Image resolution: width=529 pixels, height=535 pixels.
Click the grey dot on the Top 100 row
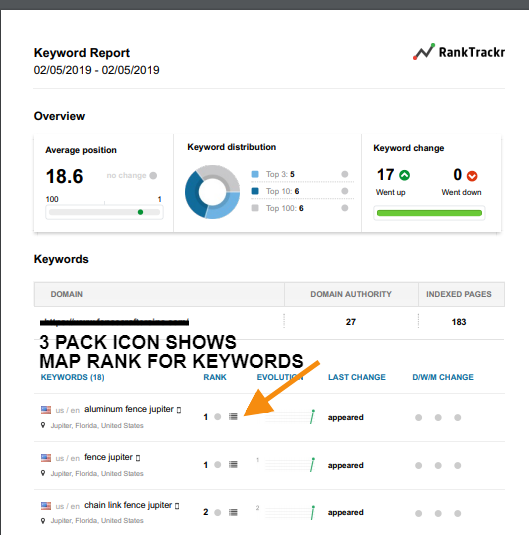(345, 208)
